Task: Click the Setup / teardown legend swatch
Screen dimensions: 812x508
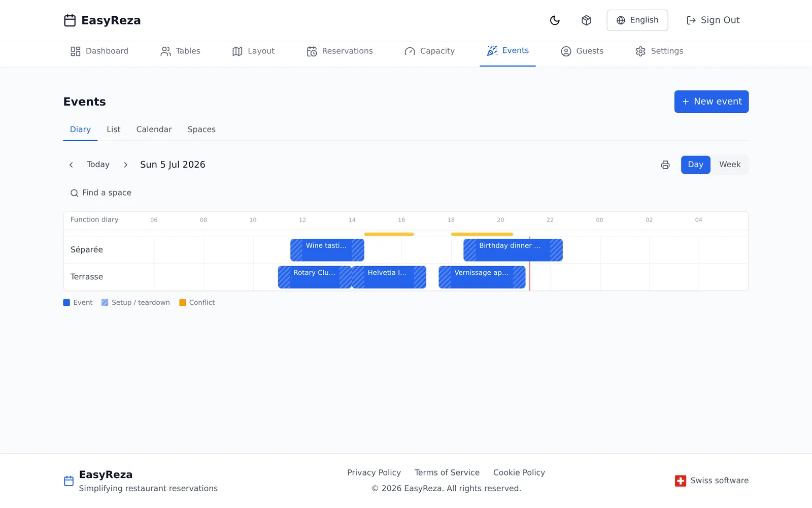Action: [x=105, y=303]
